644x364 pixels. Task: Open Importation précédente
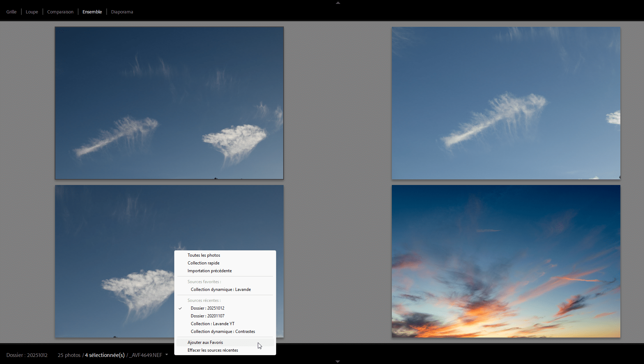pos(209,270)
